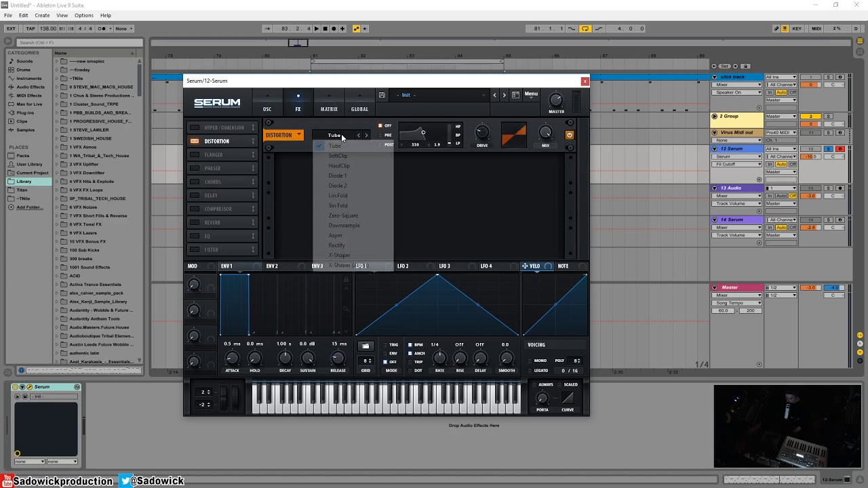Set distortion filter to POST

(380, 144)
